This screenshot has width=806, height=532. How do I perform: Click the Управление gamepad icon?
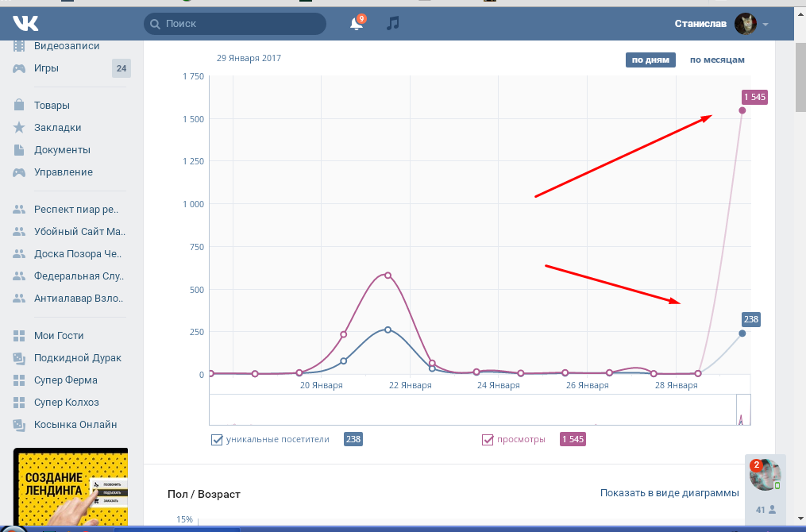19,172
